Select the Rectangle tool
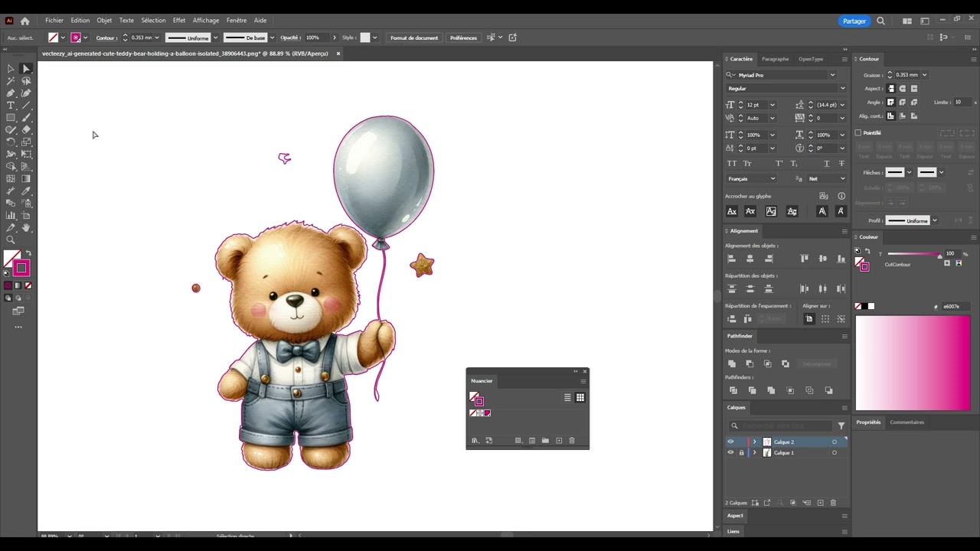 click(11, 118)
